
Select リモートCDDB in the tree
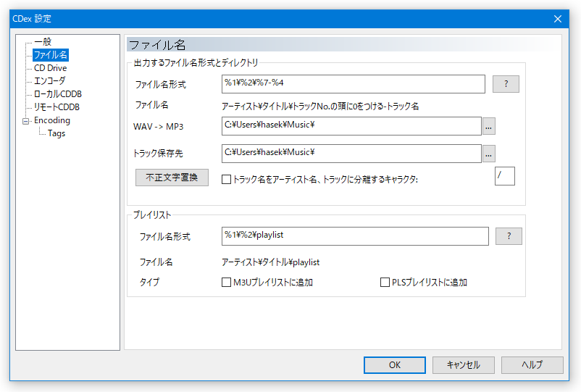click(57, 107)
